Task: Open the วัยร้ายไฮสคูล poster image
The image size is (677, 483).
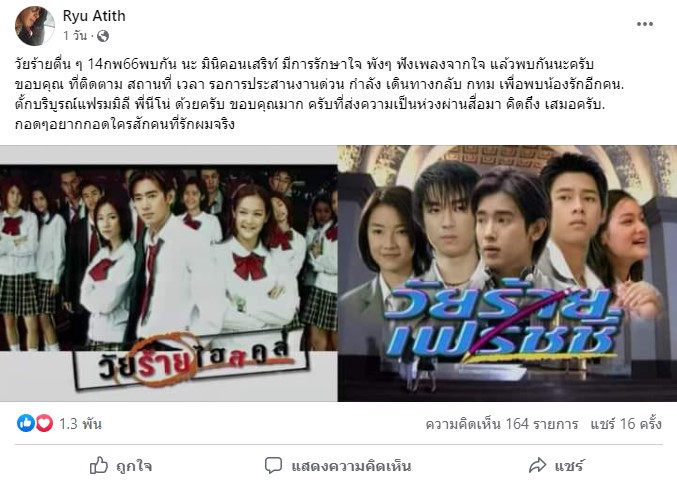Action: coord(169,273)
